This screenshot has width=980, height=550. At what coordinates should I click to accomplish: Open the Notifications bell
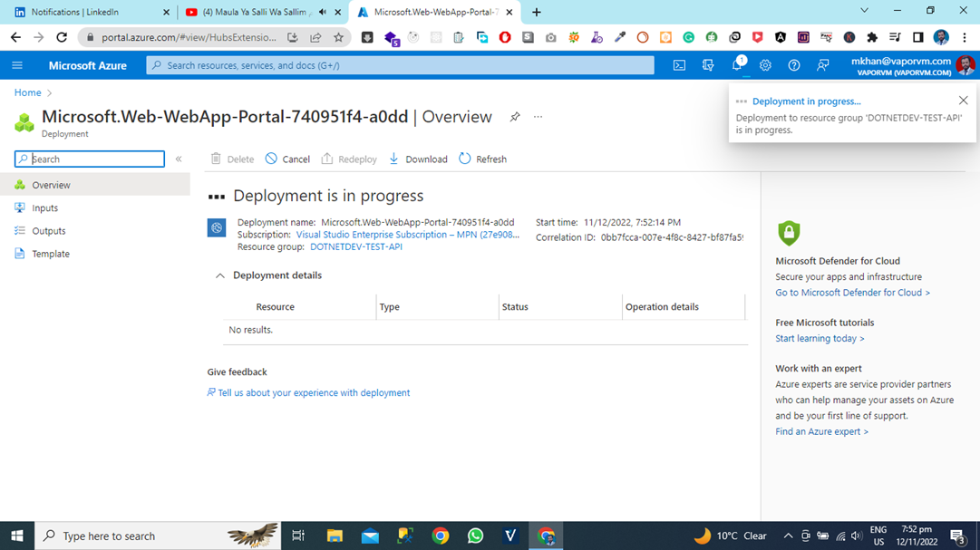pos(736,65)
